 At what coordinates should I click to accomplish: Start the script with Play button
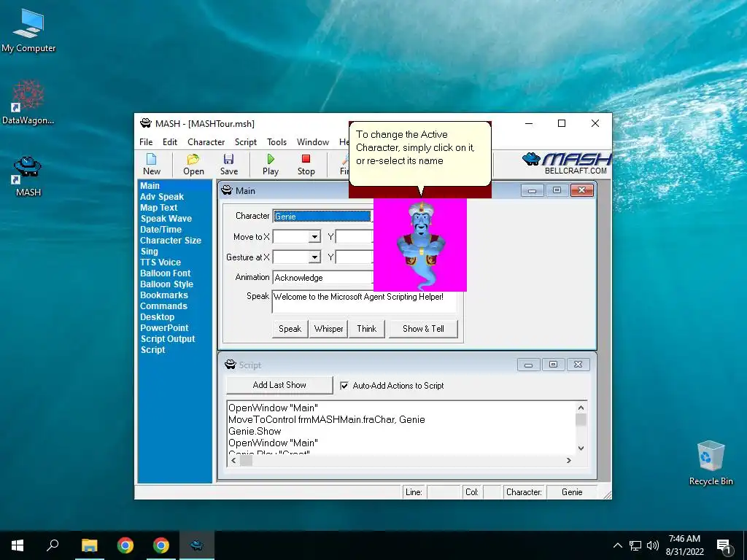(x=271, y=164)
